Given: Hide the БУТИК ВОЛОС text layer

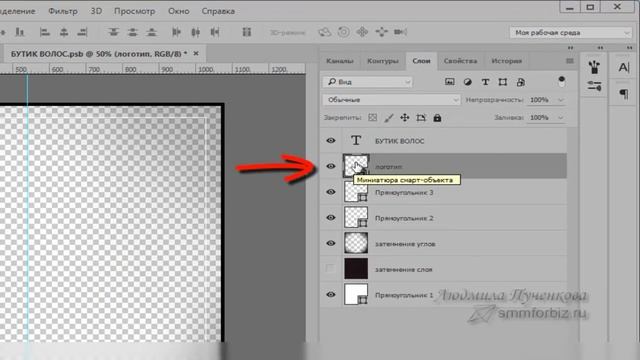Looking at the screenshot, I should [331, 140].
